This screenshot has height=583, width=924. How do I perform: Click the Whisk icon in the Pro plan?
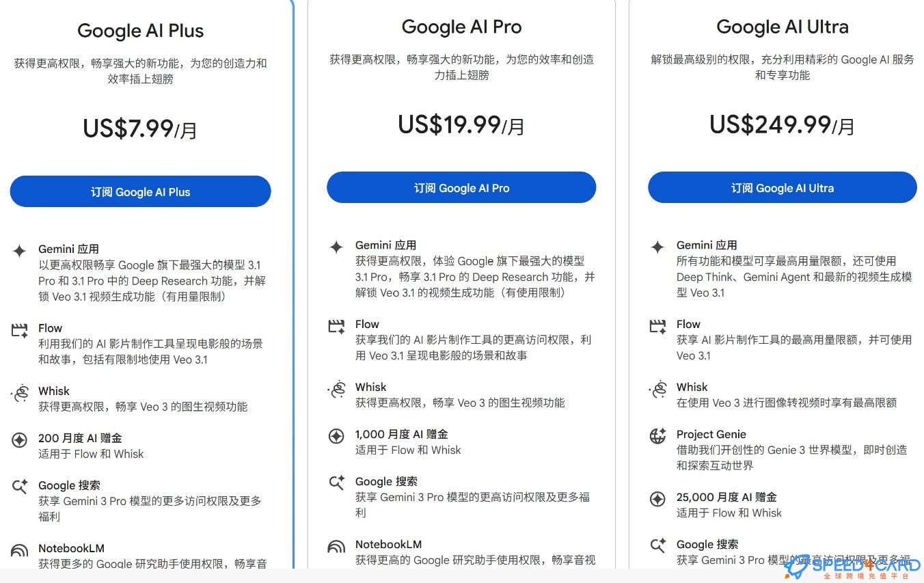pyautogui.click(x=336, y=389)
